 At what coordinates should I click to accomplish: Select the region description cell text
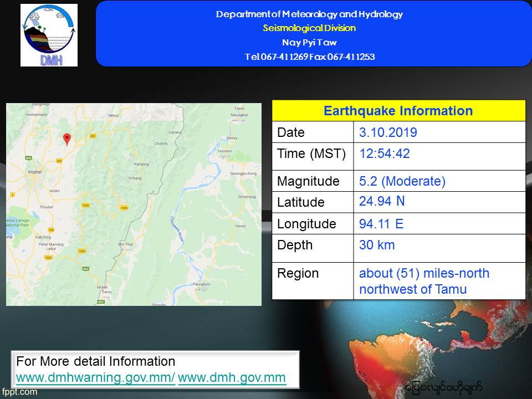click(424, 281)
